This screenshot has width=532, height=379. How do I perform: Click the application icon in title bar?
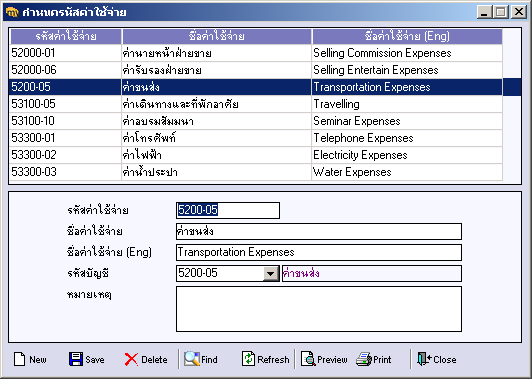[12, 12]
